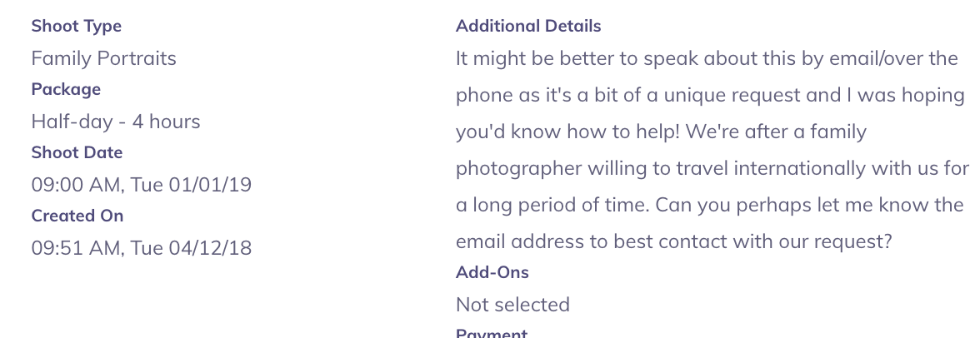The height and width of the screenshot is (338, 980).
Task: Select the Not selected add-ons value
Action: pos(512,305)
